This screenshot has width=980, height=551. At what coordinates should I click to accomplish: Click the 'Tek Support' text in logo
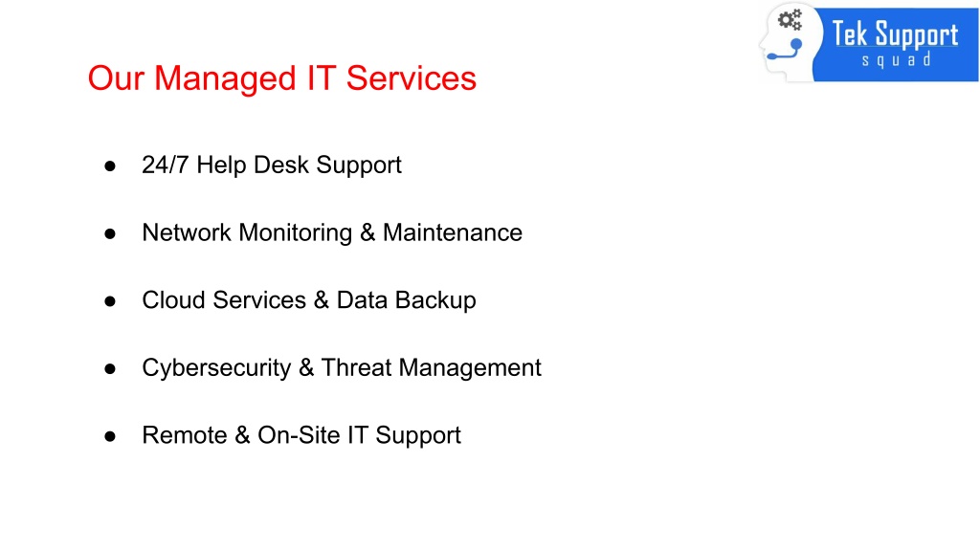[895, 34]
